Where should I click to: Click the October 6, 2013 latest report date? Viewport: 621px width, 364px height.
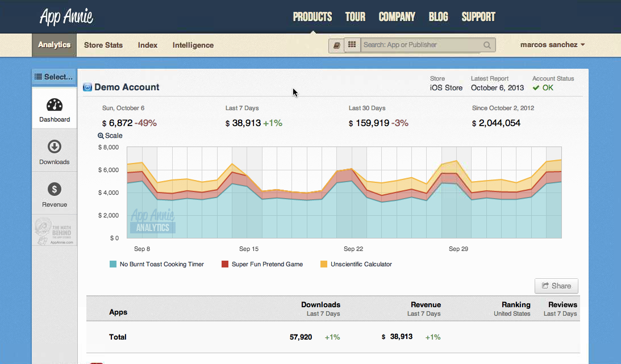(497, 88)
